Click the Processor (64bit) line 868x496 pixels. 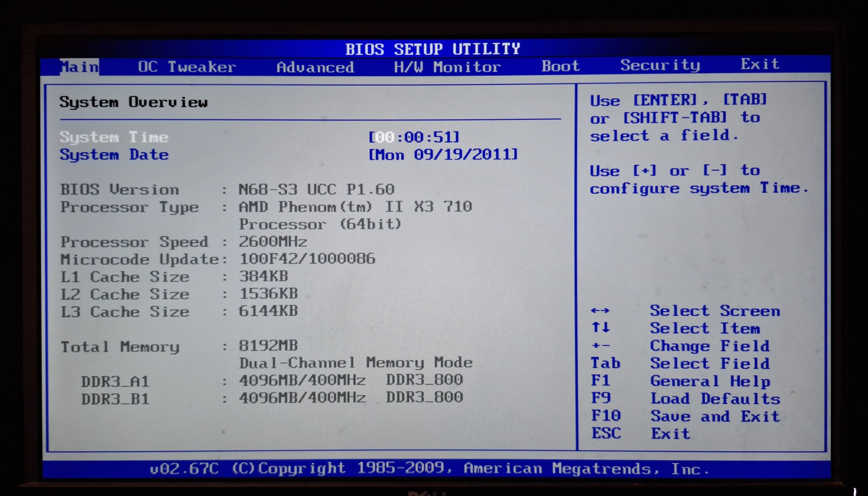[x=320, y=224]
